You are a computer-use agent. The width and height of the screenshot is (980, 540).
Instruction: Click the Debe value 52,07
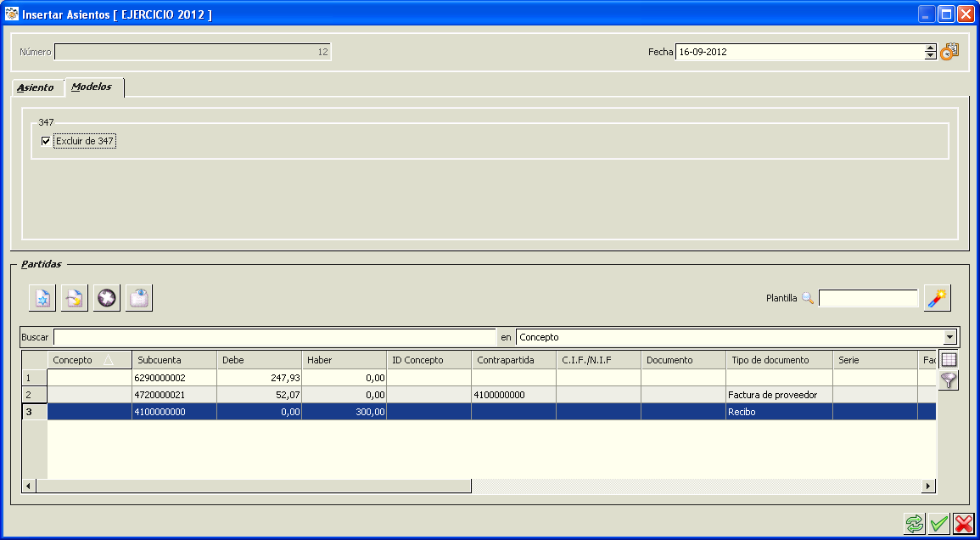(x=260, y=395)
